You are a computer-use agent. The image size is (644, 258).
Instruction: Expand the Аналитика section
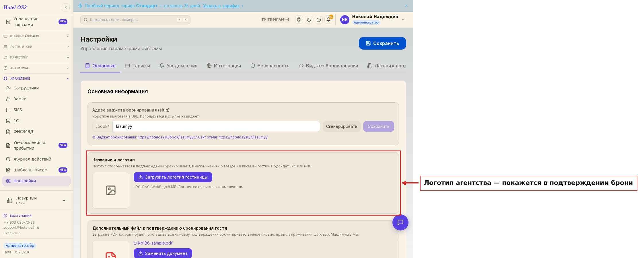point(36,68)
